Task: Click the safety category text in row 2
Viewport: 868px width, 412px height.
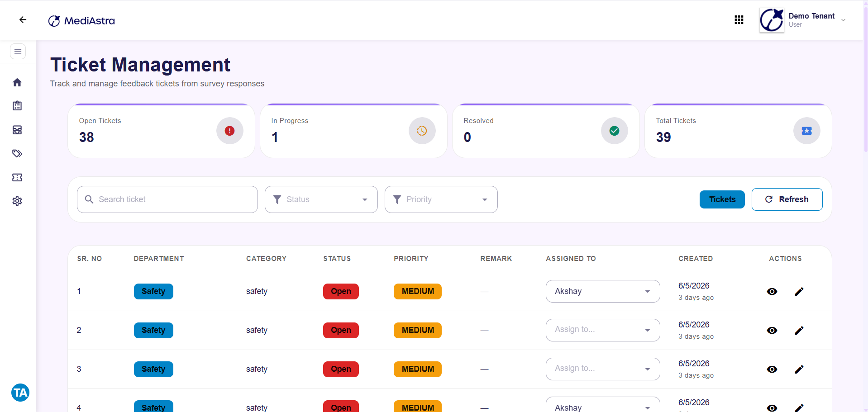Action: [x=257, y=330]
